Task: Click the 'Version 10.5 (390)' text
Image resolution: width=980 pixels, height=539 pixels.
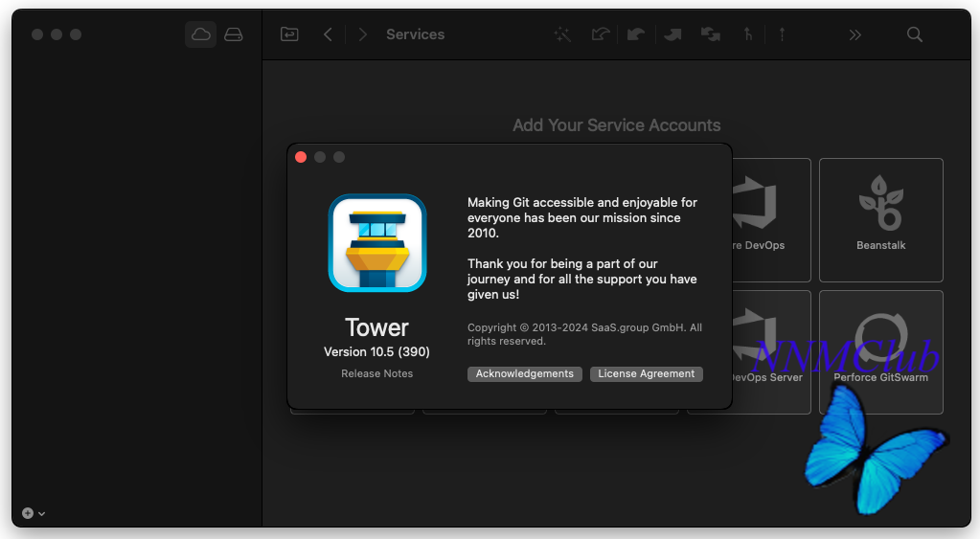Action: tap(376, 351)
